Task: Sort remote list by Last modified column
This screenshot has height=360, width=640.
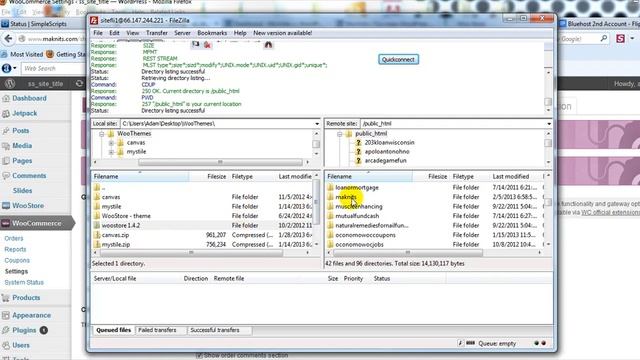Action: point(511,177)
